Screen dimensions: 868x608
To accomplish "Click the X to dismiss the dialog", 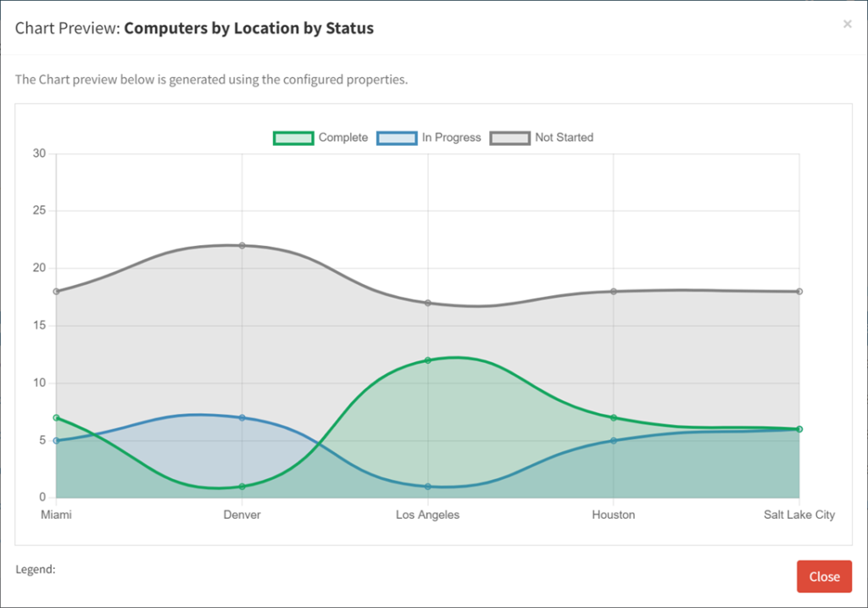I will [847, 24].
